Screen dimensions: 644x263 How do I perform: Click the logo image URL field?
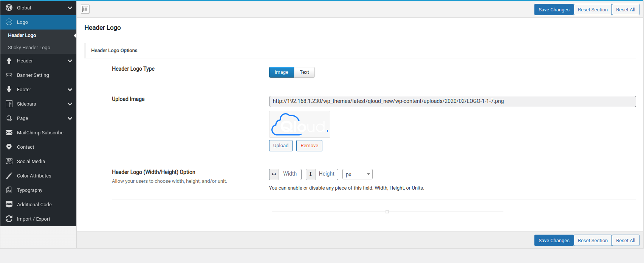pos(452,101)
